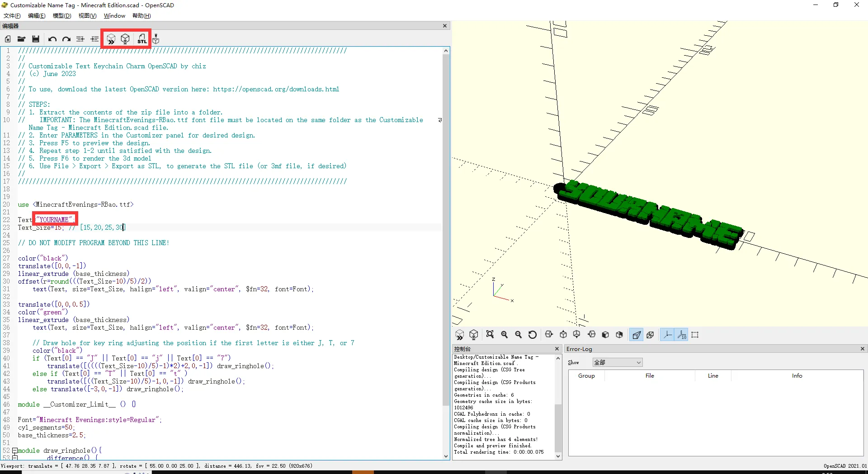
Task: Zoom in on the 3D view
Action: [x=505, y=335]
